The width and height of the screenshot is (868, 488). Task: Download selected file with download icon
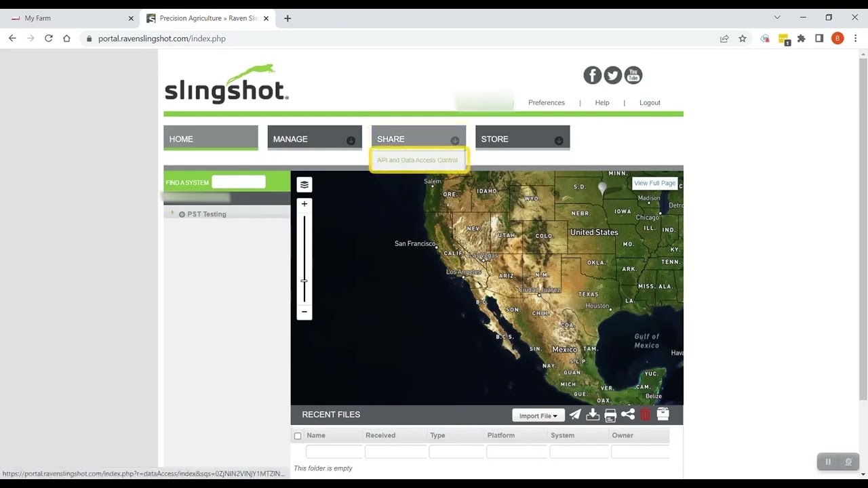593,415
